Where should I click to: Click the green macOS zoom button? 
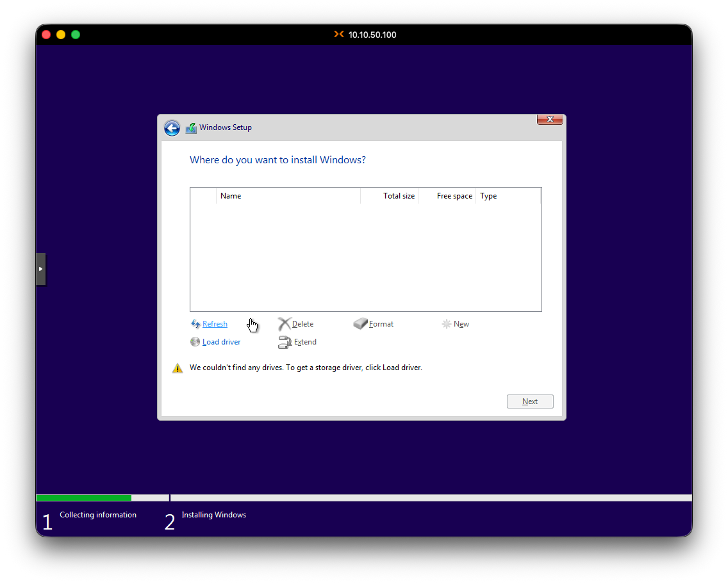[76, 35]
